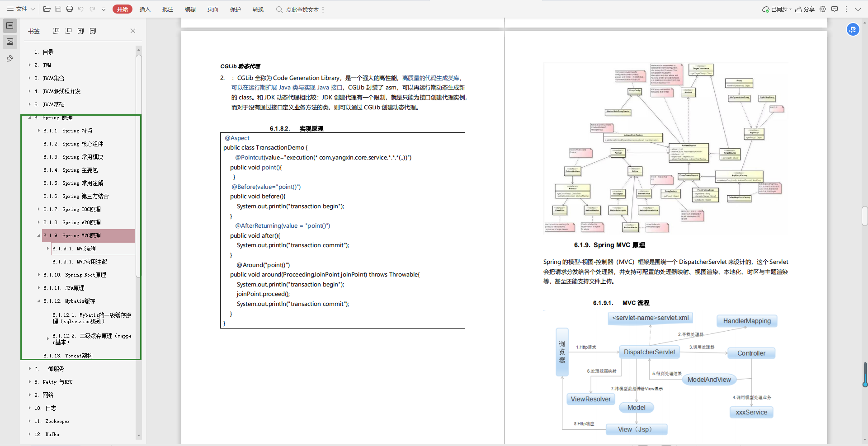The image size is (868, 446).
Task: Open the bookmarks panel sidebar icon
Action: tap(10, 26)
